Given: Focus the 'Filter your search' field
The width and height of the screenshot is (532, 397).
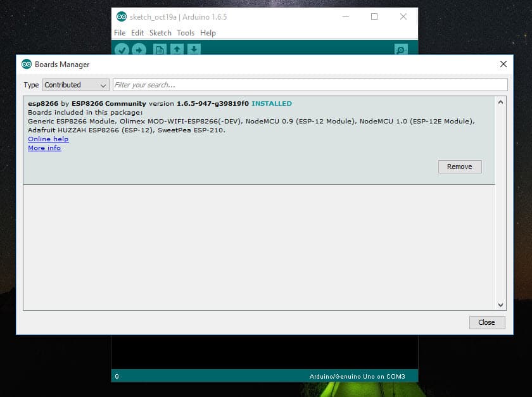Looking at the screenshot, I should [310, 85].
